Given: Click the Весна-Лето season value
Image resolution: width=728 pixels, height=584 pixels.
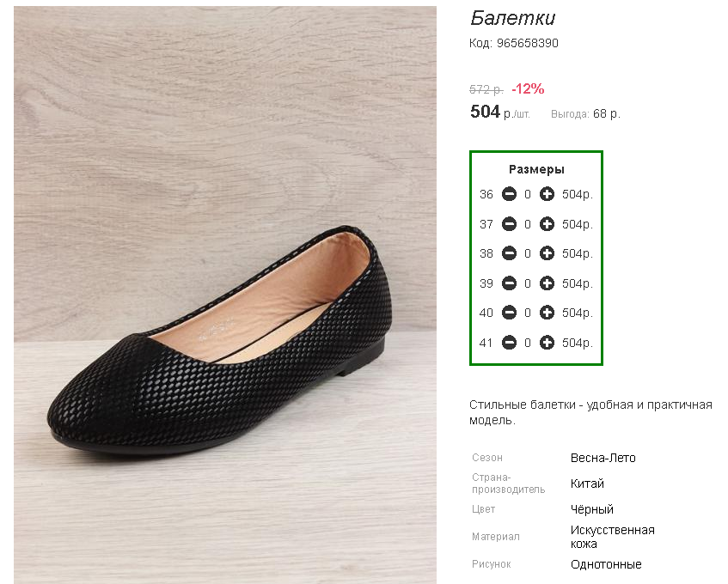Looking at the screenshot, I should pyautogui.click(x=603, y=458).
